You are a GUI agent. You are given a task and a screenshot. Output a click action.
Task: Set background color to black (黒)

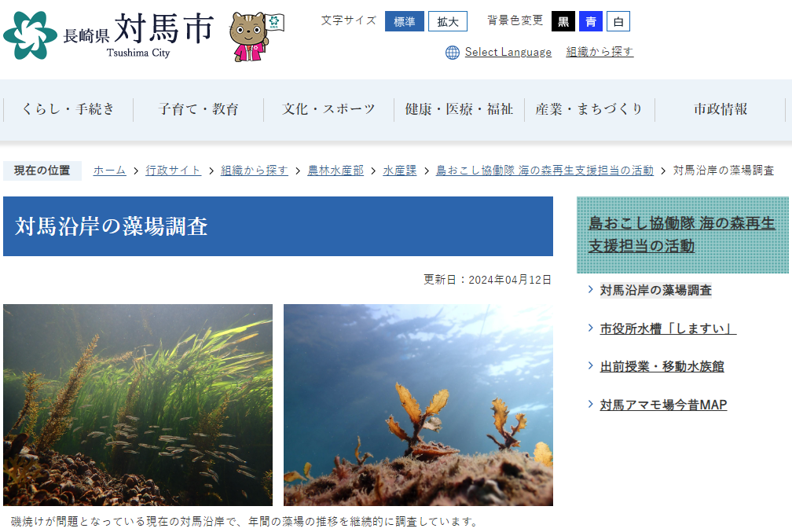(x=563, y=22)
